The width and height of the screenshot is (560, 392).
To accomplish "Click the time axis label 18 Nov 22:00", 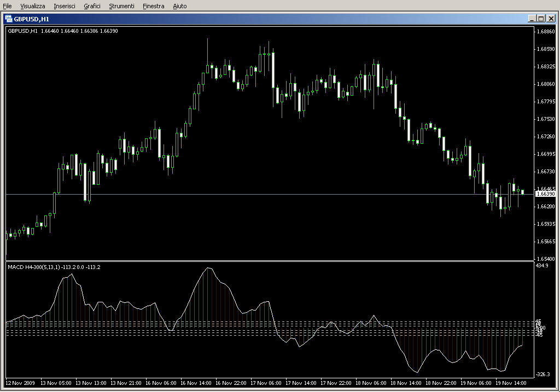I will click(441, 383).
